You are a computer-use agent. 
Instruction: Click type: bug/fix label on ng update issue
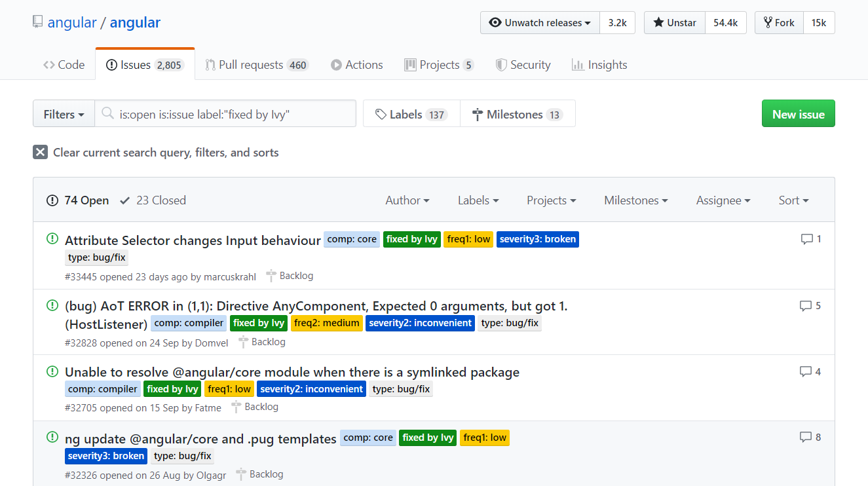click(183, 456)
